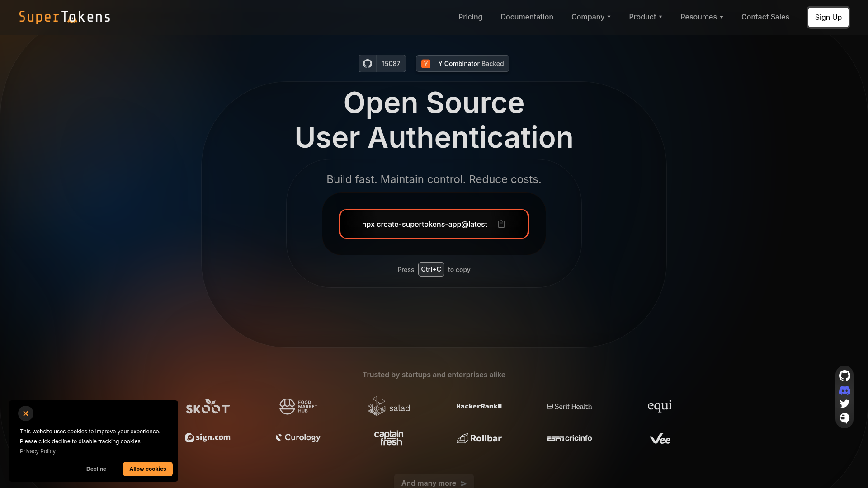Screen dimensions: 868x488
Task: Click the ESPN cricinfo logo
Action: [x=570, y=438]
